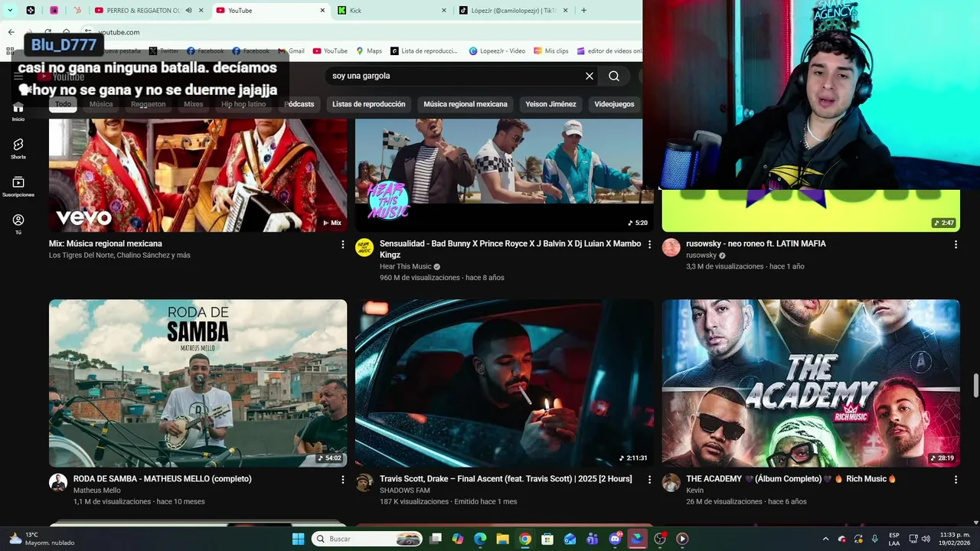Image resolution: width=980 pixels, height=551 pixels.
Task: Play the RODA DE SAMBA thumbnail
Action: [x=198, y=383]
